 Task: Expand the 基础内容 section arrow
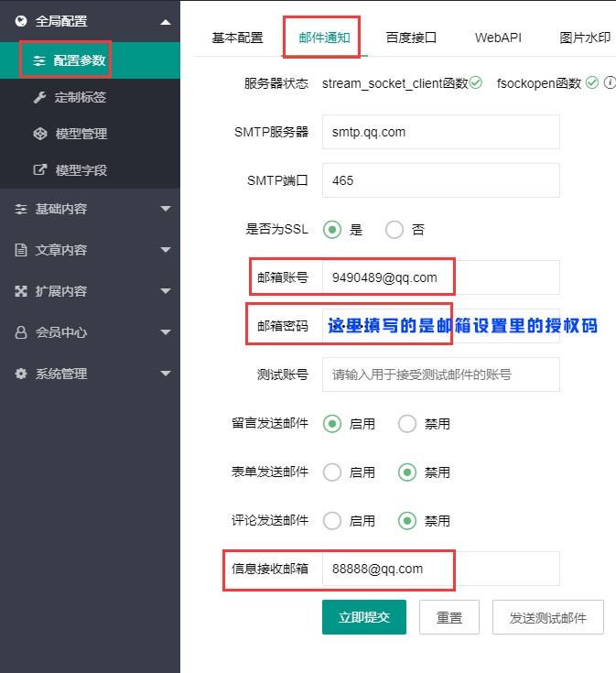[x=165, y=209]
